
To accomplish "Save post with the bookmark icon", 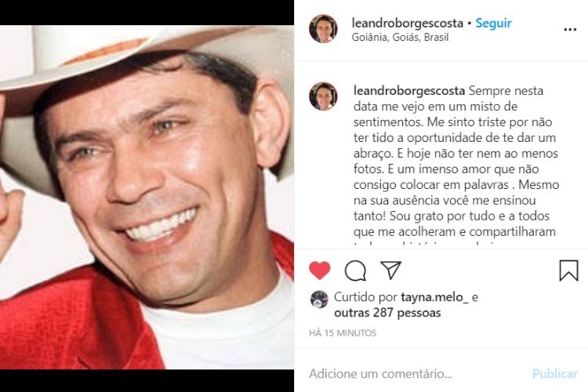I will click(x=568, y=270).
